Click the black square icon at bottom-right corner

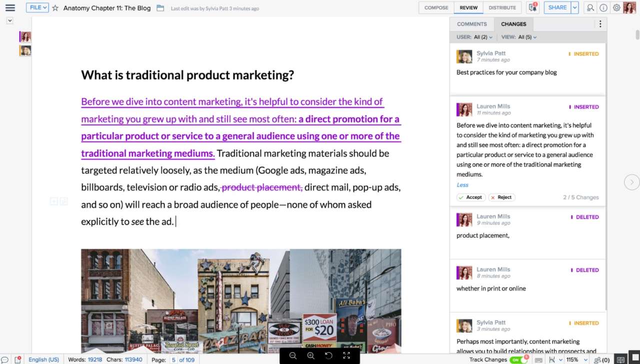click(634, 359)
